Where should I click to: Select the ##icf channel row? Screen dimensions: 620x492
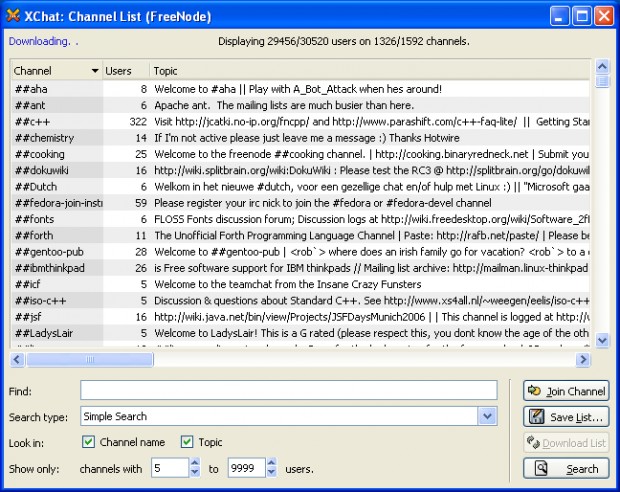[301, 284]
